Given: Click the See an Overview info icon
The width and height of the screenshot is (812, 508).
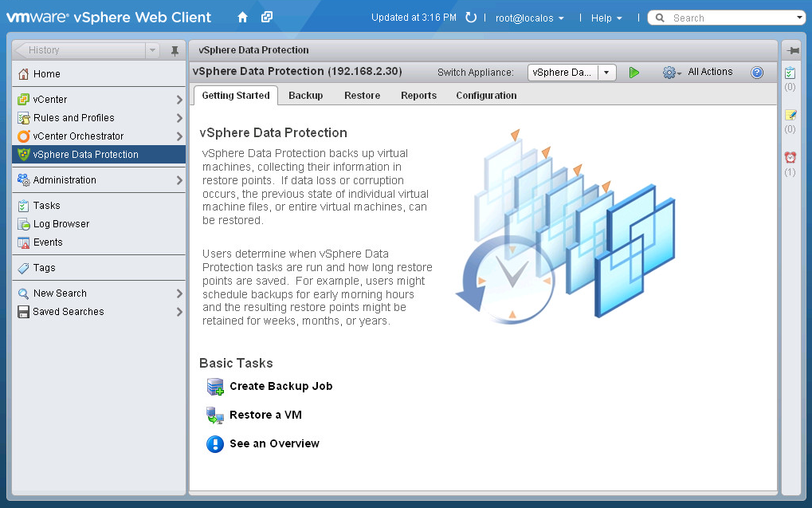Looking at the screenshot, I should point(215,443).
